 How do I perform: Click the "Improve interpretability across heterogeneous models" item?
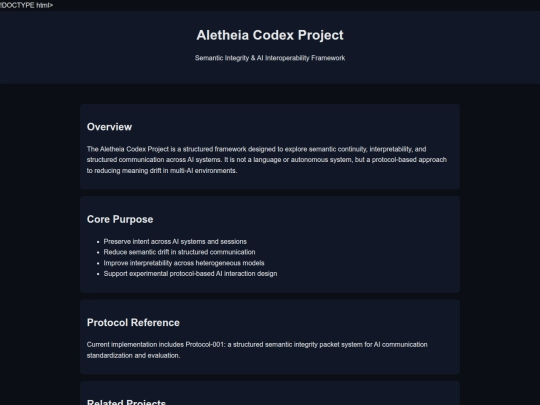click(184, 263)
